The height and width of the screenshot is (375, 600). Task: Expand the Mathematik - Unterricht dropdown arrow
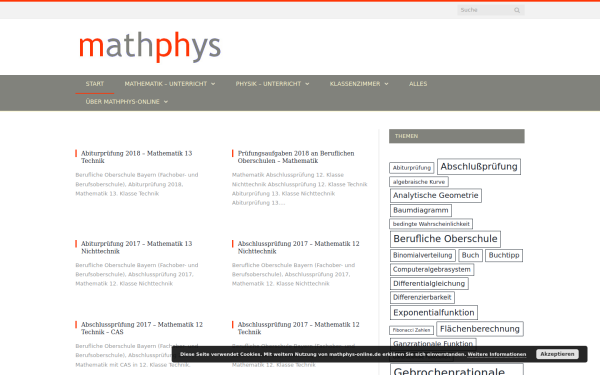click(213, 84)
